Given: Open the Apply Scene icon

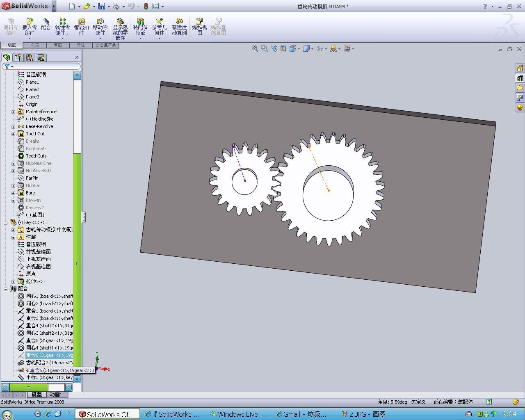Looking at the screenshot, I should pyautogui.click(x=333, y=48).
